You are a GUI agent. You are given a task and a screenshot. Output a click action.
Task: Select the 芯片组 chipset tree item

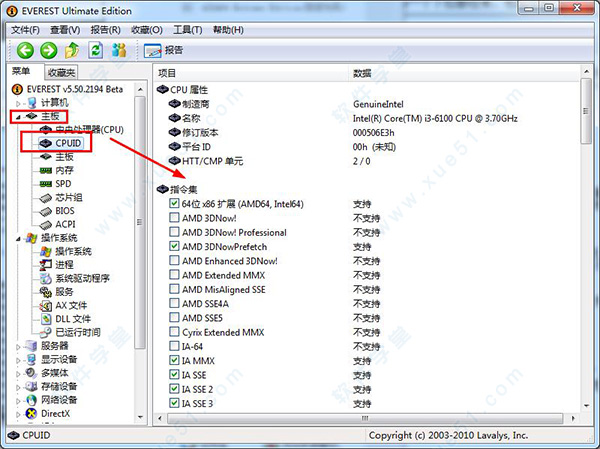tap(61, 198)
